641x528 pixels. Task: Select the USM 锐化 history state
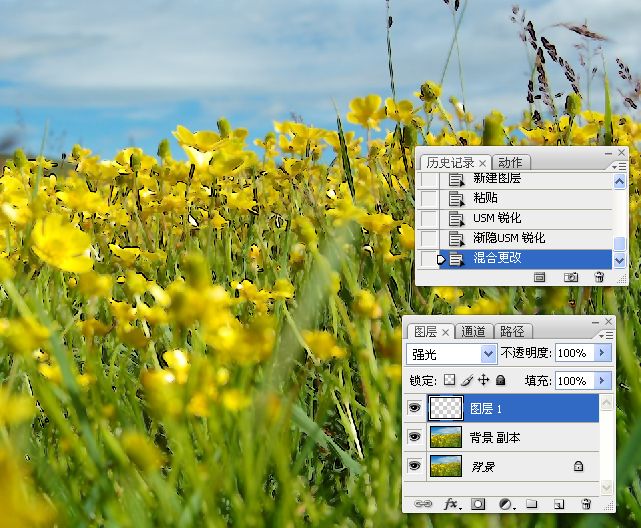click(x=525, y=218)
